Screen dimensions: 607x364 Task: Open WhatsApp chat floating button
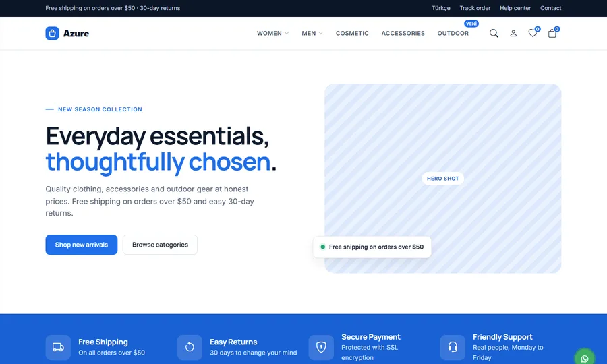(585, 358)
